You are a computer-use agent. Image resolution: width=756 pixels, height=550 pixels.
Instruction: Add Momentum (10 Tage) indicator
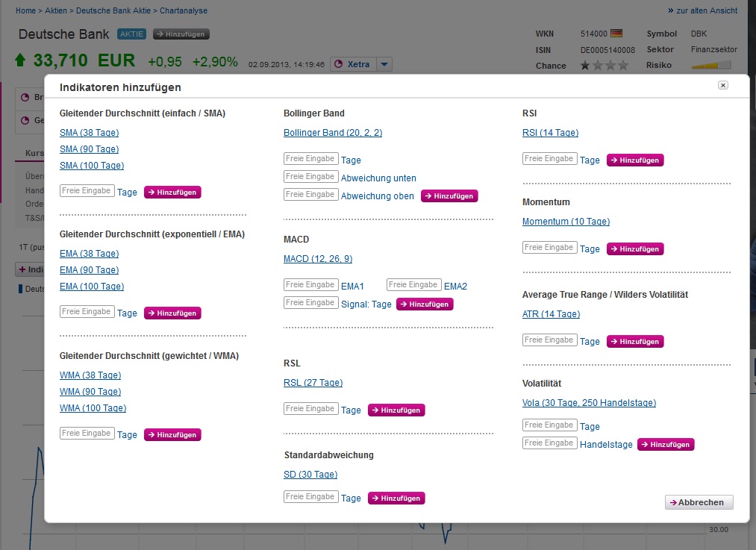point(566,221)
